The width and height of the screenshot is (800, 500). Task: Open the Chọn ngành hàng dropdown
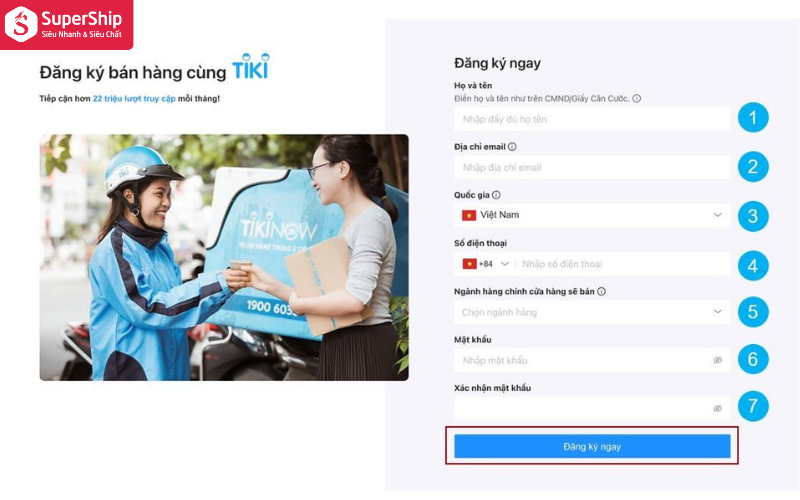coord(592,312)
